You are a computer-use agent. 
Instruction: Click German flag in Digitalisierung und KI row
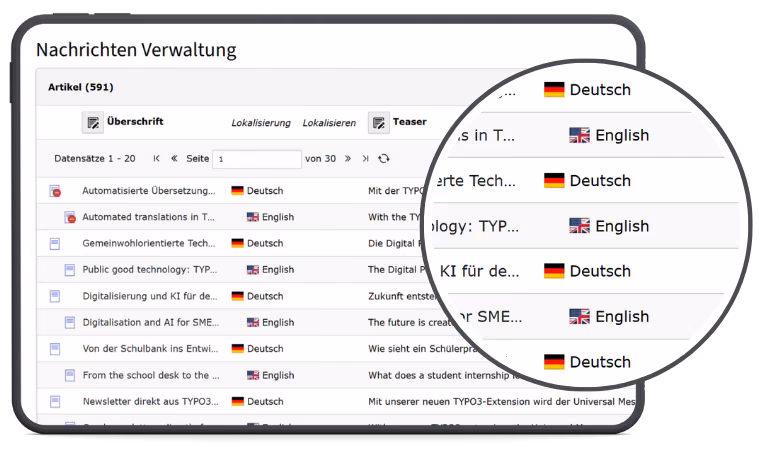[x=238, y=296]
